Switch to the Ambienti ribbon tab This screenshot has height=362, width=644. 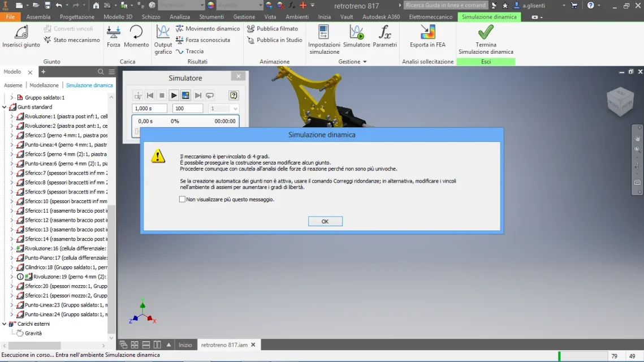click(297, 17)
